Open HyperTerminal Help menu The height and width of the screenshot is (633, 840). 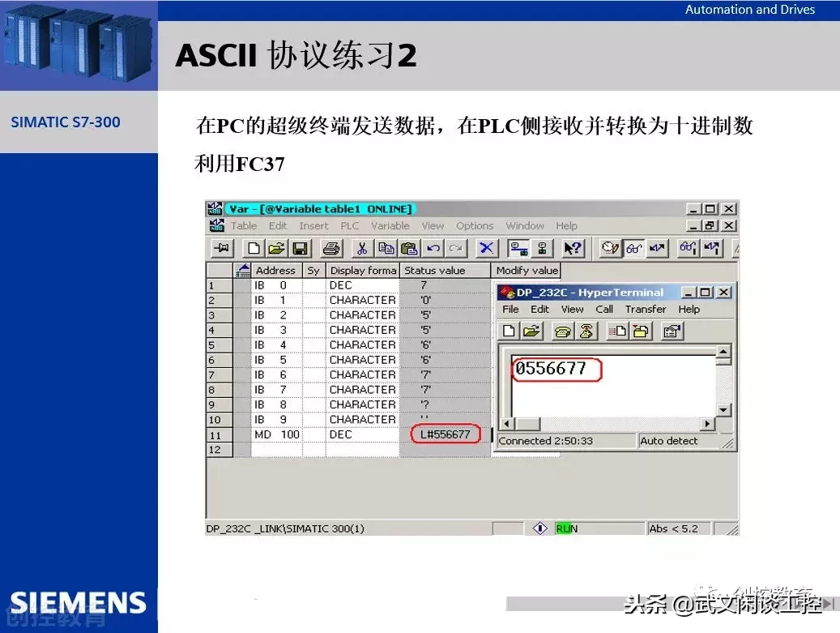coord(689,310)
